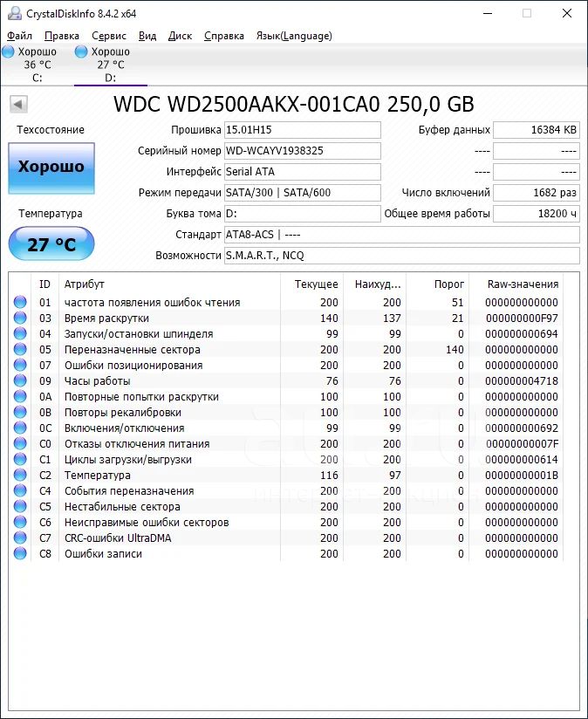Click the Число включений value 1682 раз
588x719 pixels.
click(537, 193)
